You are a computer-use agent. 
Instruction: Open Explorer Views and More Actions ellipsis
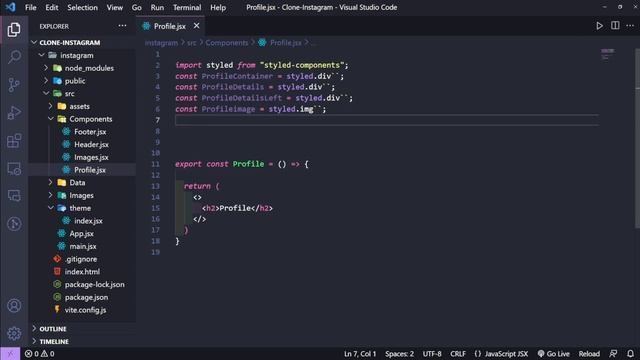coord(122,26)
